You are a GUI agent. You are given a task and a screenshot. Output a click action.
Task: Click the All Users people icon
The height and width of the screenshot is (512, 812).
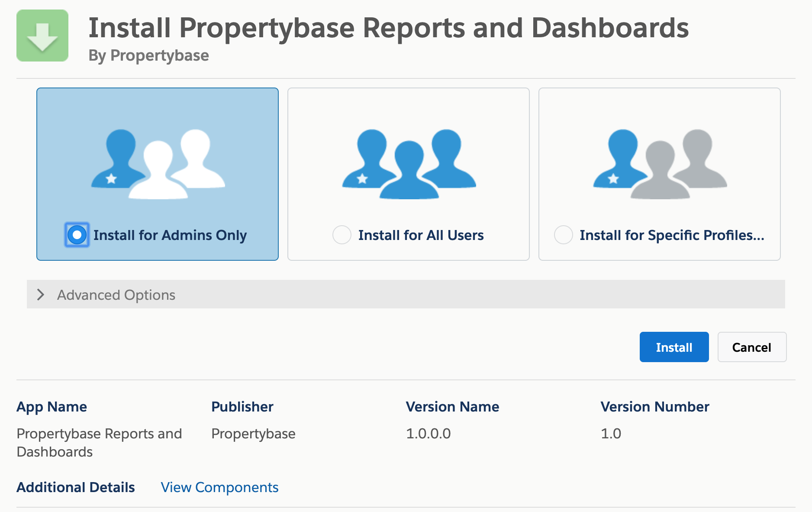(x=409, y=164)
